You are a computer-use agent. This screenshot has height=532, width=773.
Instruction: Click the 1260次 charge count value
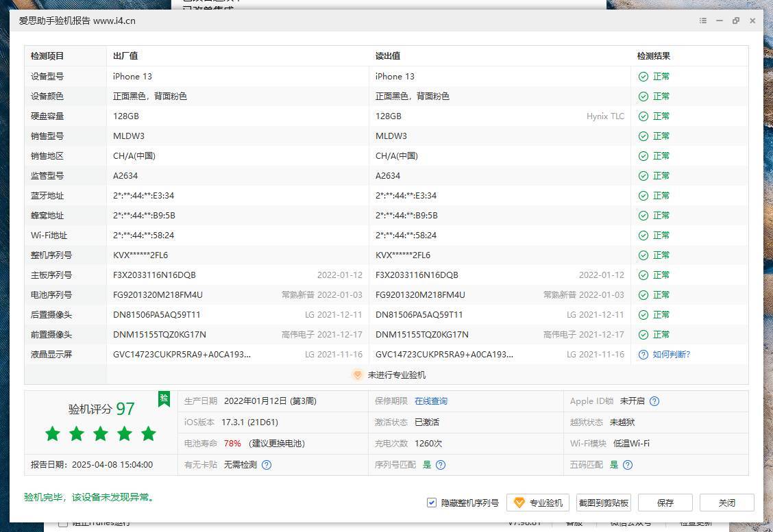(x=428, y=444)
